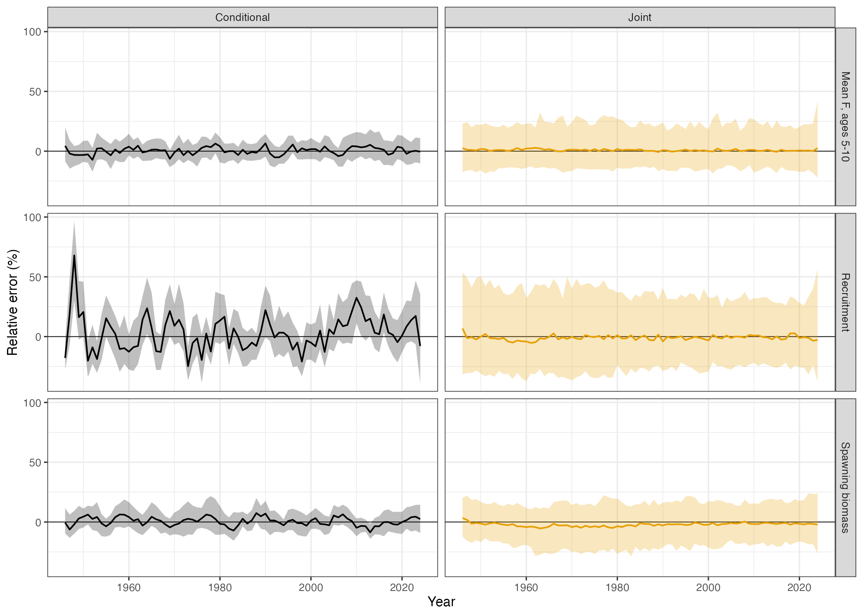Click the 100 y-tick of the Recruitment row

(32, 218)
